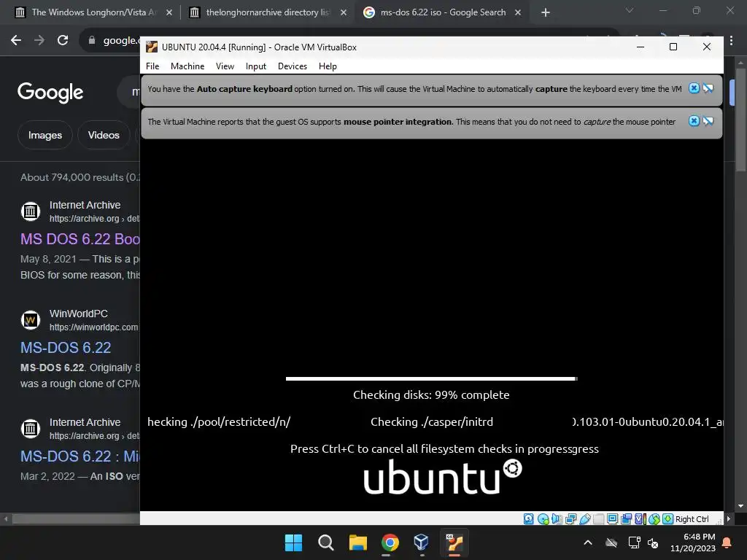Click the network adapters status icon
The image size is (747, 560).
coord(570,519)
